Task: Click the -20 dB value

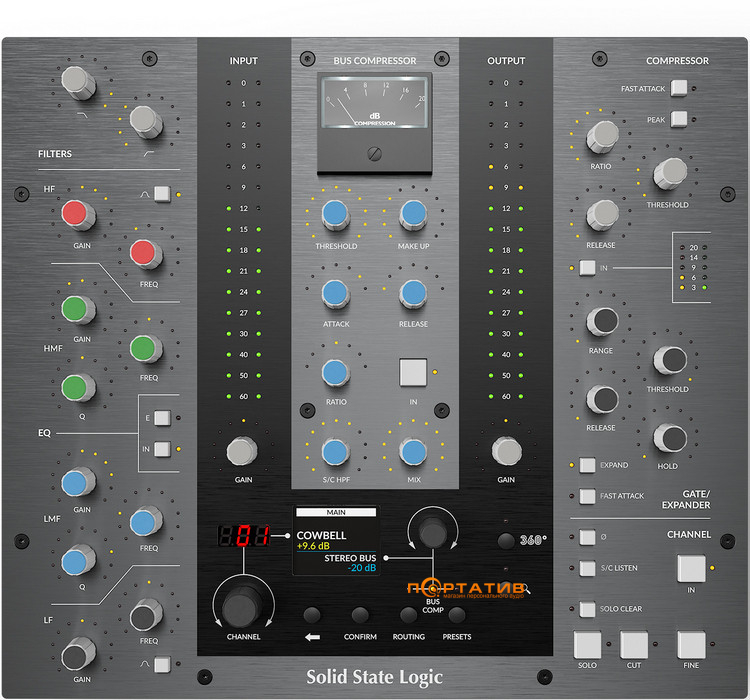Action: pyautogui.click(x=362, y=568)
